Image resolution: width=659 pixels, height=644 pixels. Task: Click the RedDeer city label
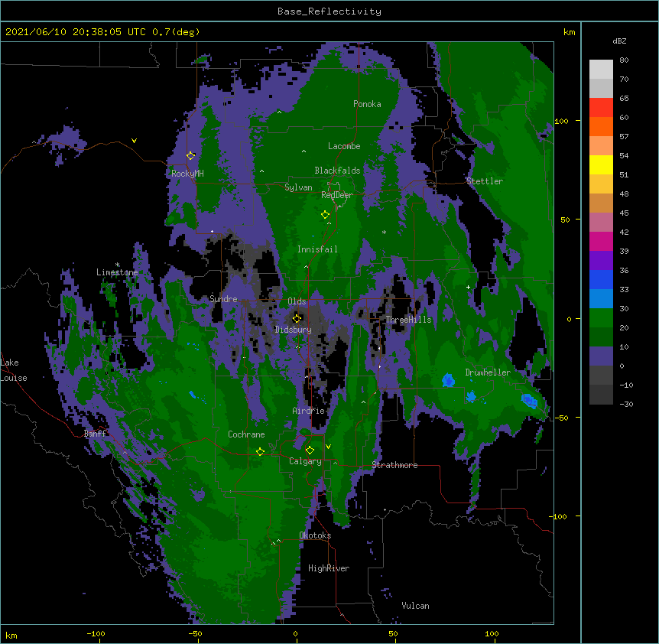[x=336, y=195]
